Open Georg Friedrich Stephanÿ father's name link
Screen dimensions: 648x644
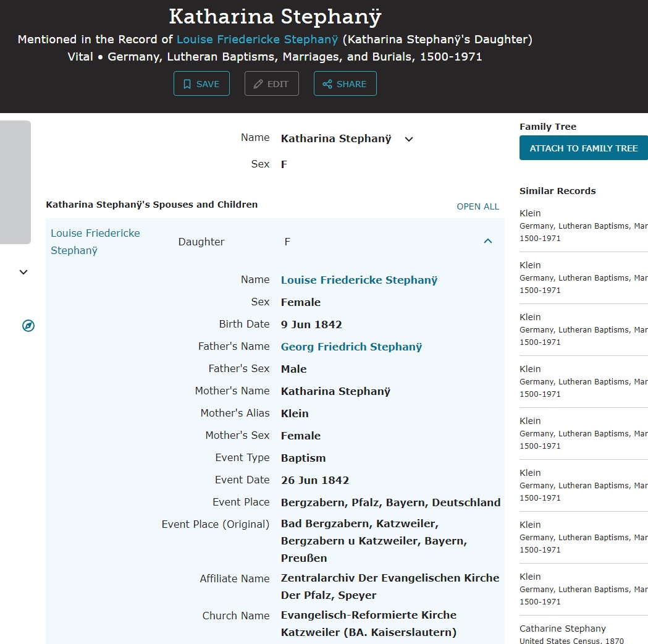point(351,347)
